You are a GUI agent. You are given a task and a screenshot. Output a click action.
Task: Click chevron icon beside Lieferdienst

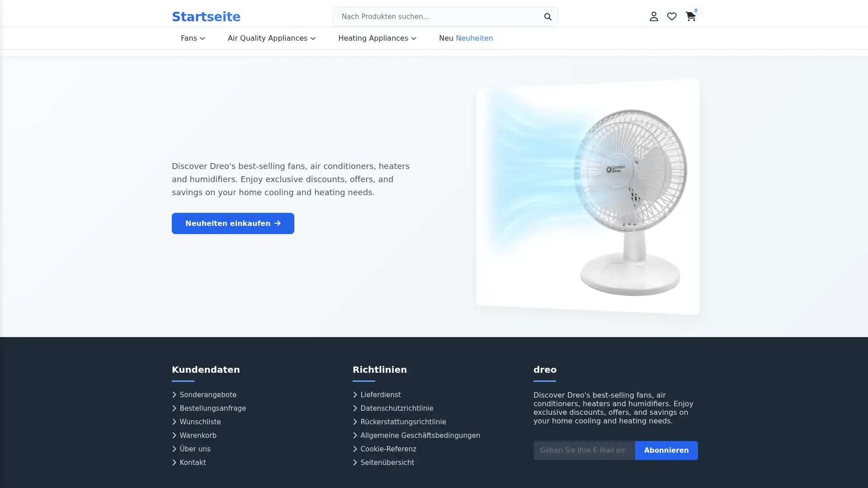355,395
